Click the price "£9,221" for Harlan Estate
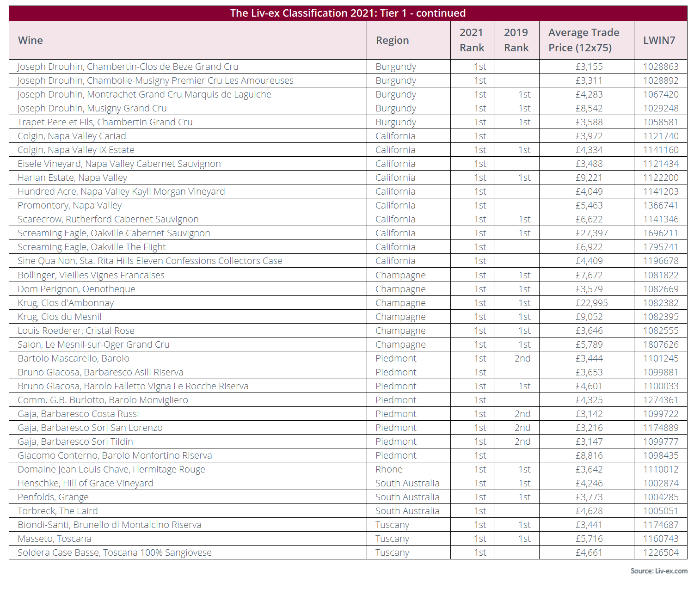The height and width of the screenshot is (589, 700). point(589,178)
